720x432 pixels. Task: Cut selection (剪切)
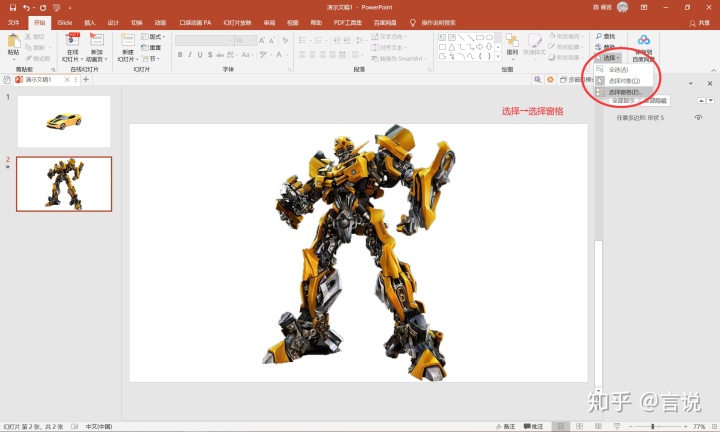[35, 36]
